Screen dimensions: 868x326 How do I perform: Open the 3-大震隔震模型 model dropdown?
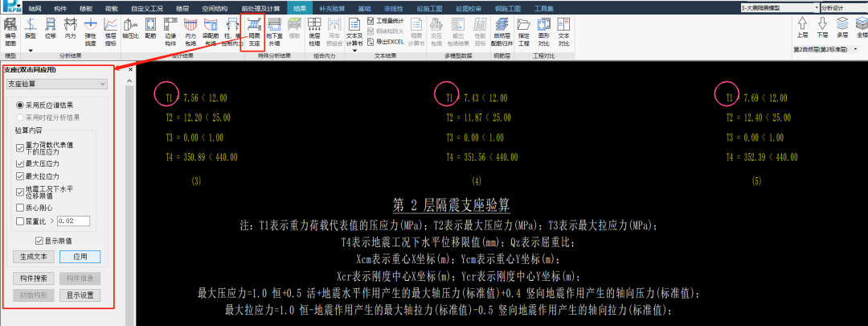(x=780, y=8)
